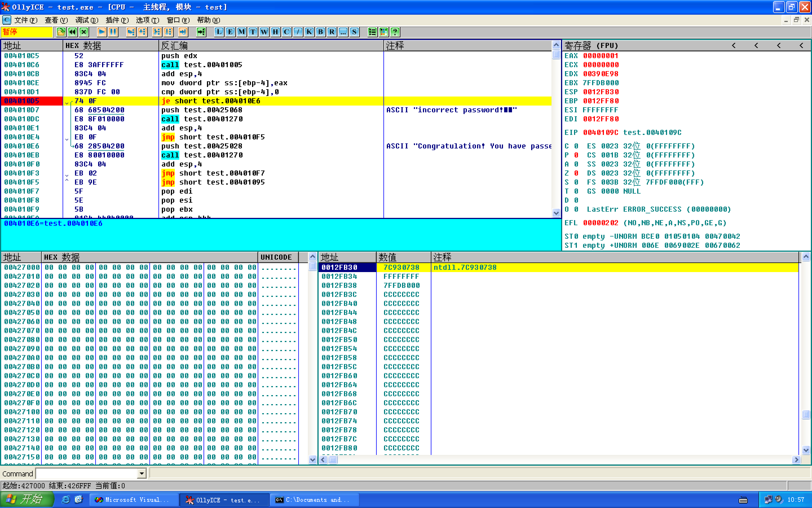The image size is (812, 508).
Task: Open the 帮助(H) menu
Action: coord(209,20)
